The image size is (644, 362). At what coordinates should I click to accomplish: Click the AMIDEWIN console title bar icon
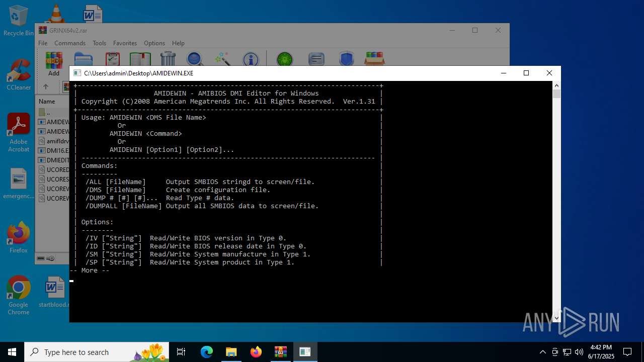click(x=77, y=73)
